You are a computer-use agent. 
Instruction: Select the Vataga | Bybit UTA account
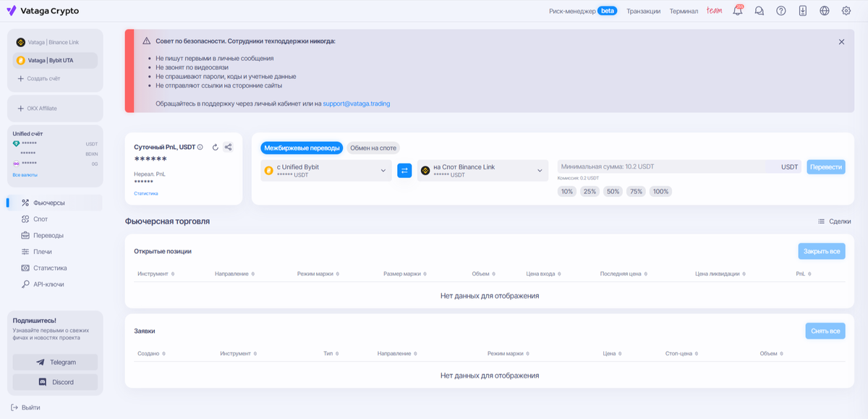tap(55, 60)
